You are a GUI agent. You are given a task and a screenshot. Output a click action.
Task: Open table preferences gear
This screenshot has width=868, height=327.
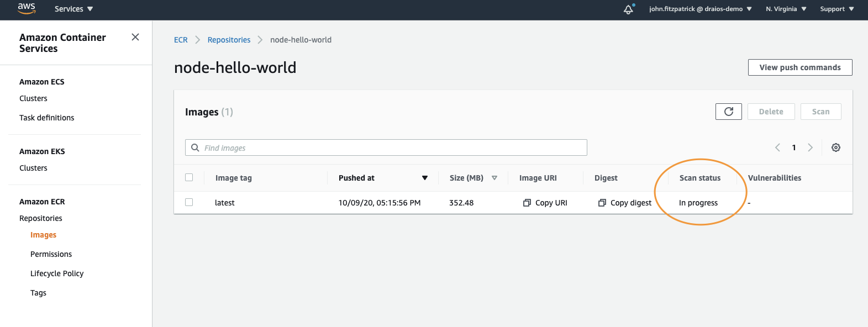tap(836, 147)
